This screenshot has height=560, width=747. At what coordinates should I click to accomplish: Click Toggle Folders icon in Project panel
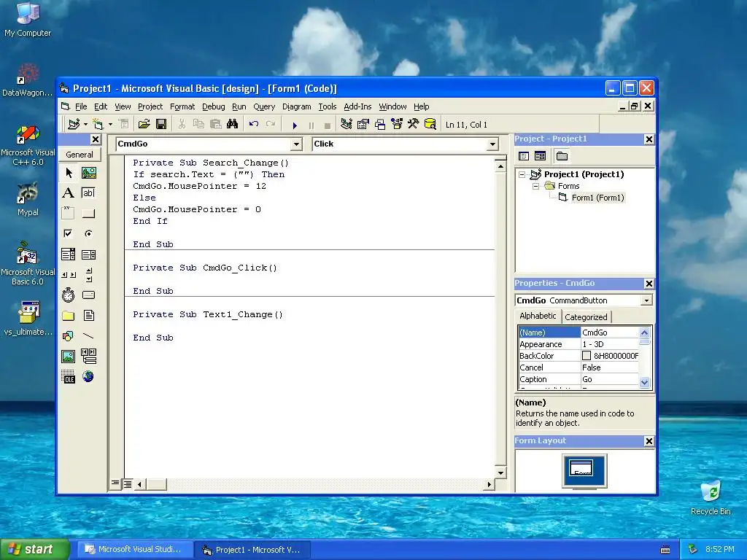pyautogui.click(x=562, y=156)
